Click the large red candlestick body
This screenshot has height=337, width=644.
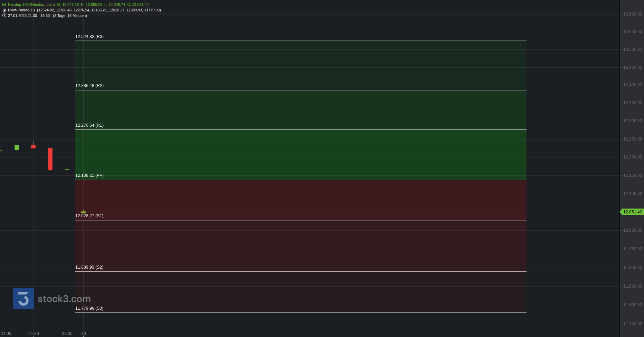[50, 159]
